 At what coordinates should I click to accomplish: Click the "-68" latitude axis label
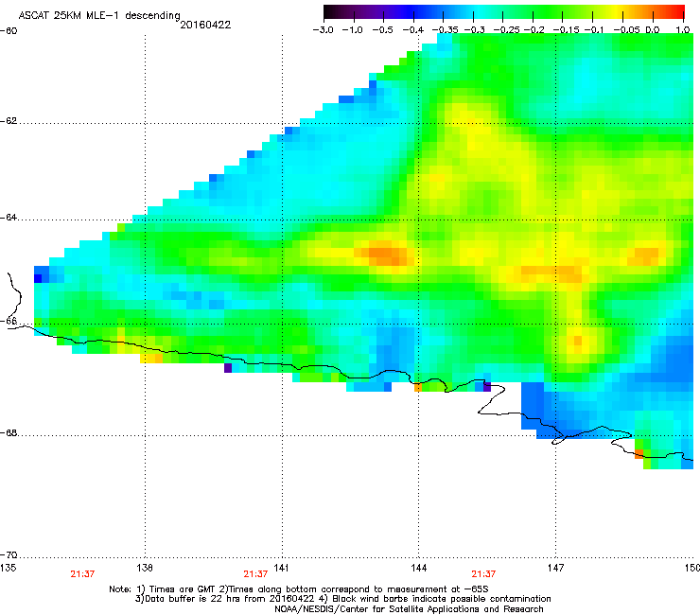coord(9,432)
